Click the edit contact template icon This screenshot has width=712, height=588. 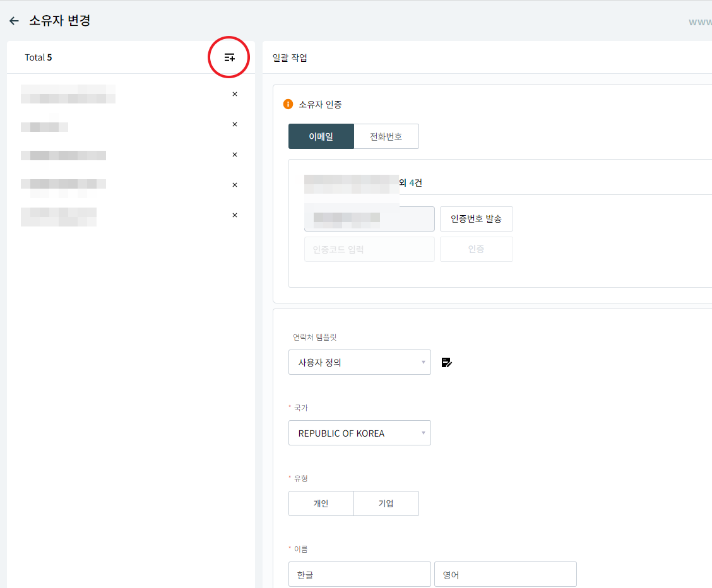(x=446, y=362)
